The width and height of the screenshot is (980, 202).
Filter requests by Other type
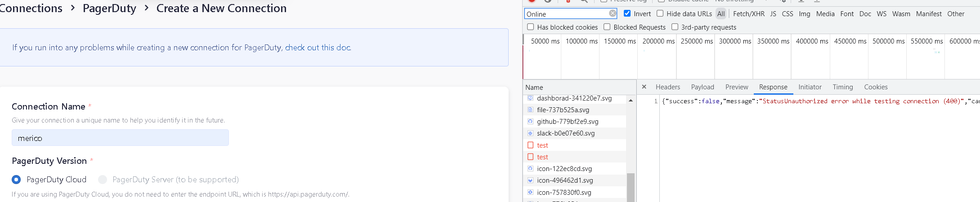click(956, 14)
